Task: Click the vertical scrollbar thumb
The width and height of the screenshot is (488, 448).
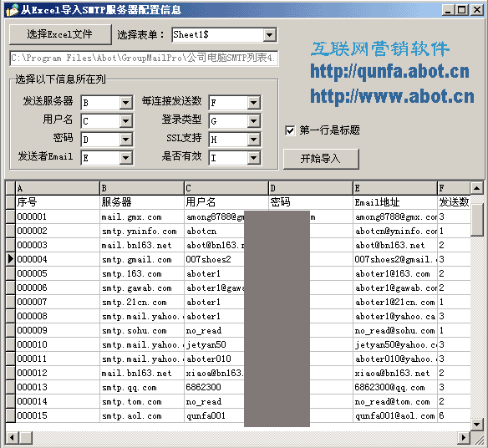Action: (477, 220)
